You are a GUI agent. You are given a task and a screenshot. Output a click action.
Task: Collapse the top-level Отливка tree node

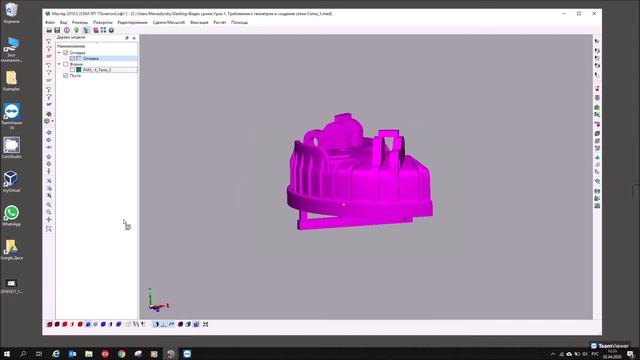60,53
